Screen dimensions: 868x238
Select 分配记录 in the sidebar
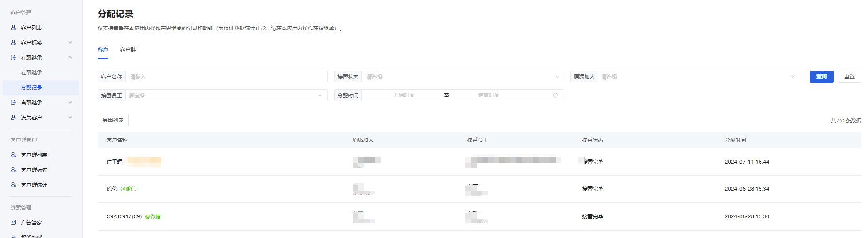point(41,88)
